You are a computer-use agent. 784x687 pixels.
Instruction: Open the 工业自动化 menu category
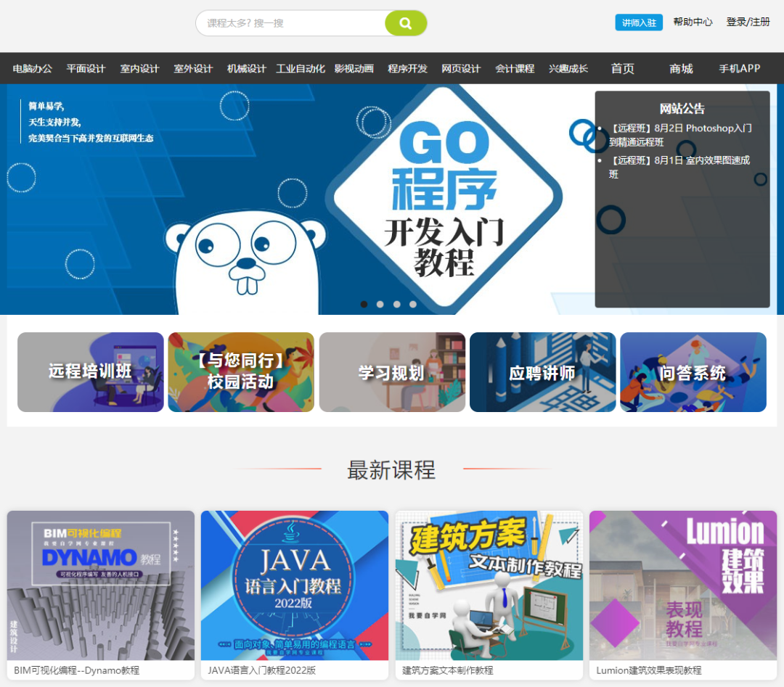(x=301, y=68)
